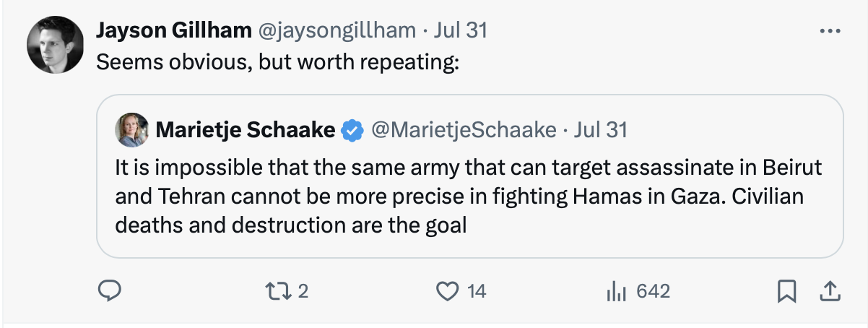
Task: Click Marietje Schaake's small avatar
Action: 132,130
